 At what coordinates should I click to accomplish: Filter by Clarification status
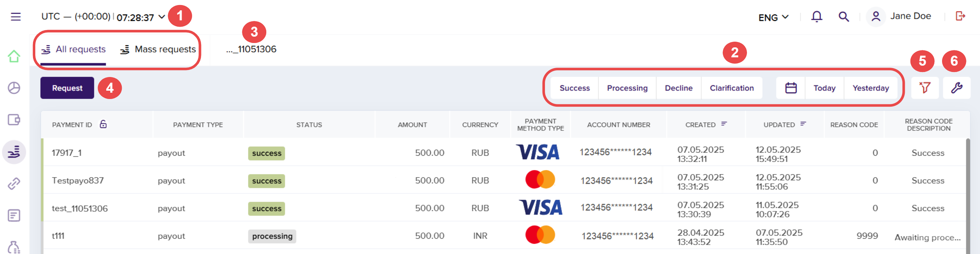point(732,88)
